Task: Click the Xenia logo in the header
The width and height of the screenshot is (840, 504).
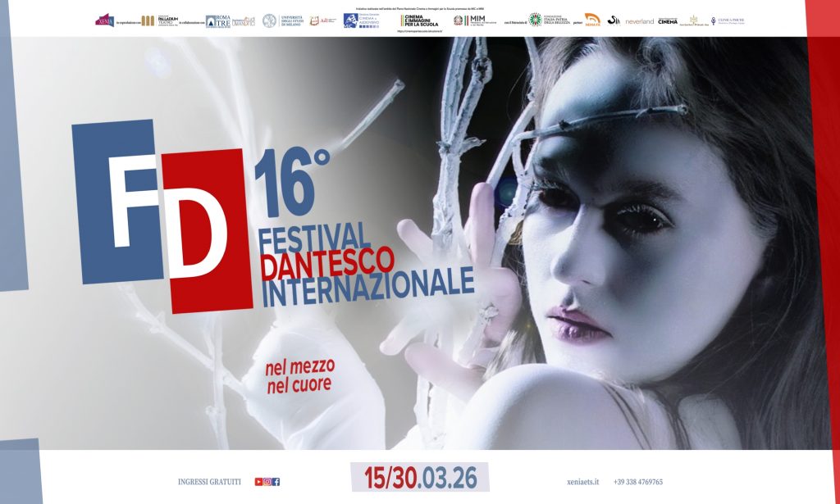Action: (x=103, y=22)
